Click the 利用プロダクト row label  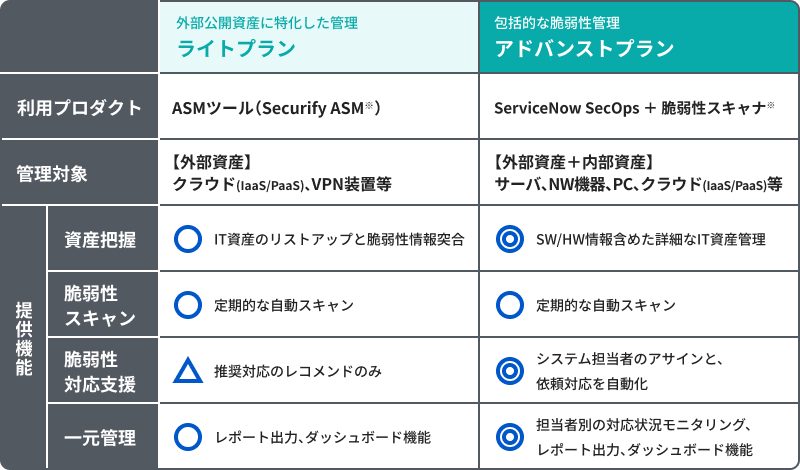tap(79, 108)
